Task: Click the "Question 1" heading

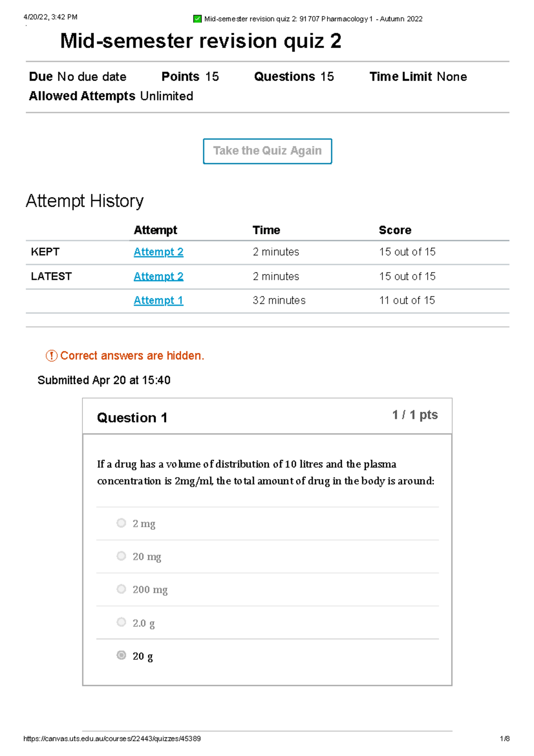Action: (132, 418)
